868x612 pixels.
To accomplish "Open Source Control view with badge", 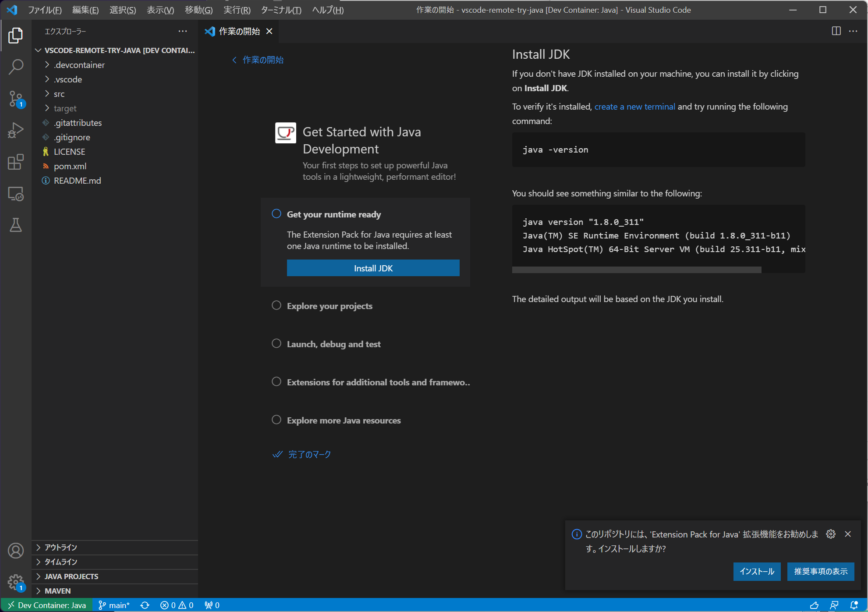I will 16,99.
